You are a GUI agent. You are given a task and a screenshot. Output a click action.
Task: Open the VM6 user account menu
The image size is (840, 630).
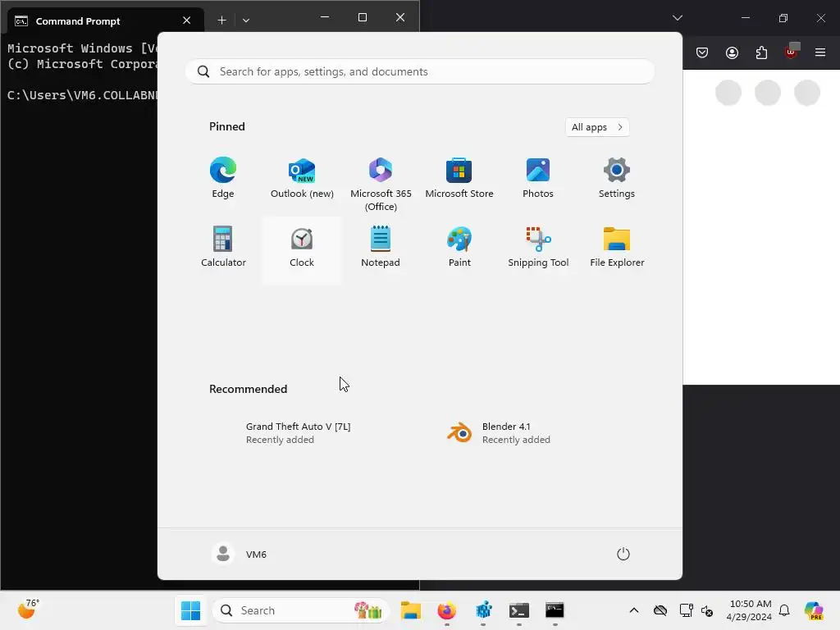tap(240, 554)
